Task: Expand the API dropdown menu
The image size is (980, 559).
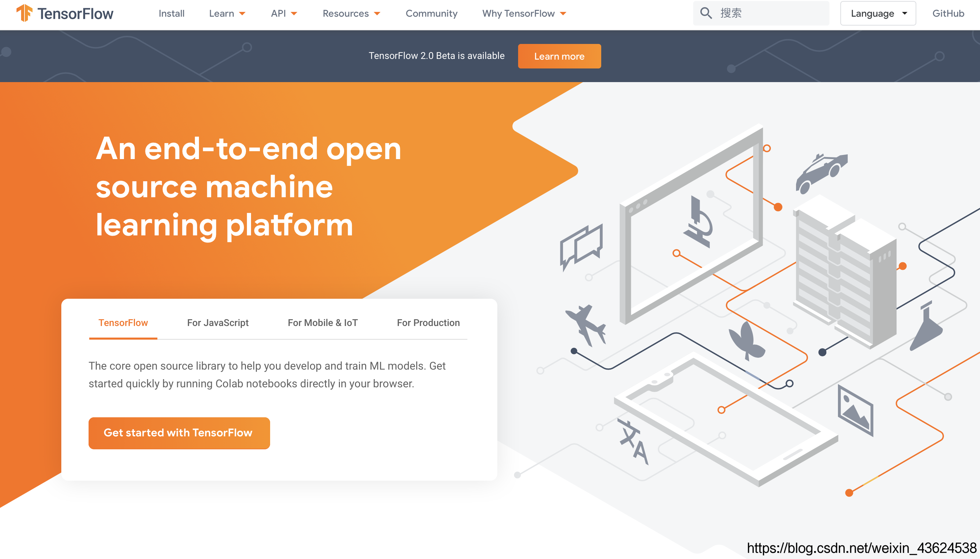Action: 284,13
